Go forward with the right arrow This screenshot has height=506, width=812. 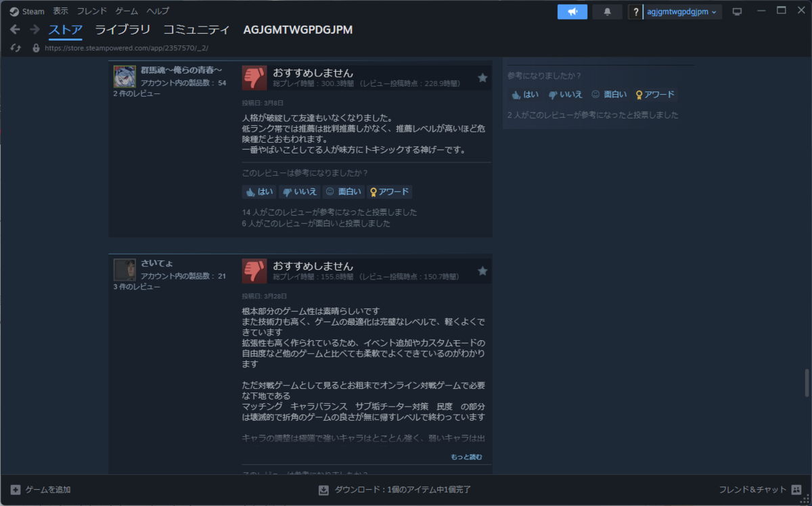click(35, 30)
